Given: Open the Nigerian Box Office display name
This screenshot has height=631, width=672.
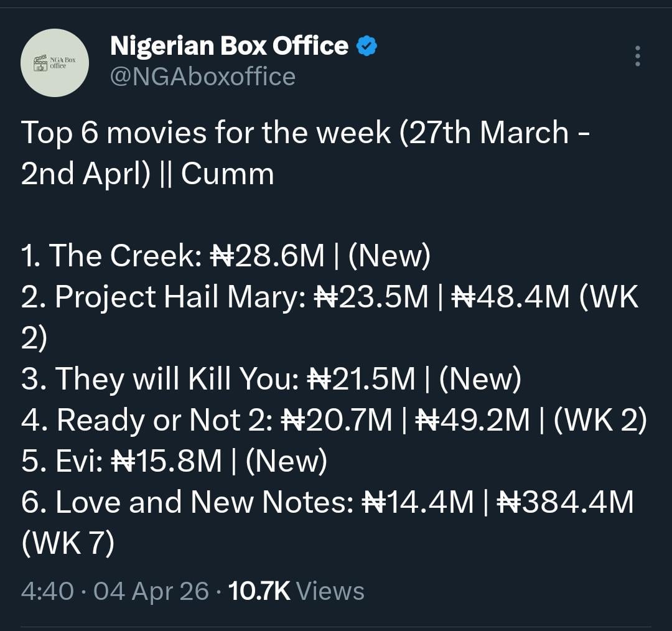Looking at the screenshot, I should 229,46.
